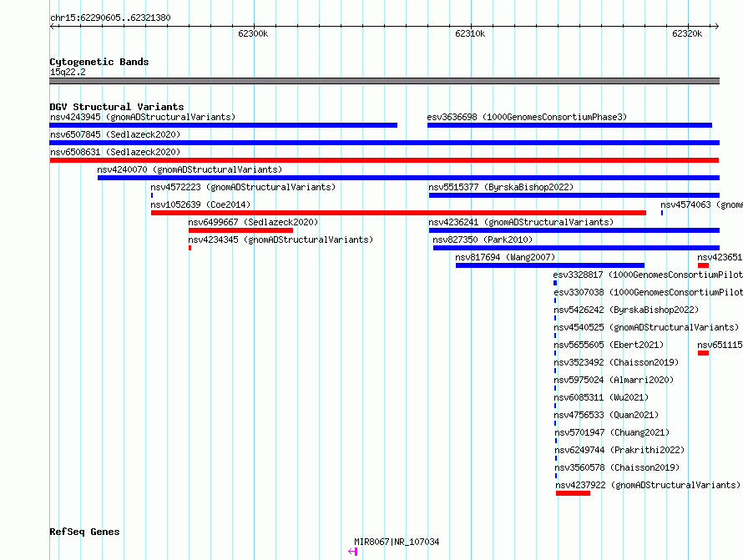Select nsv3560578 (Chaisson2019) label

(618, 467)
